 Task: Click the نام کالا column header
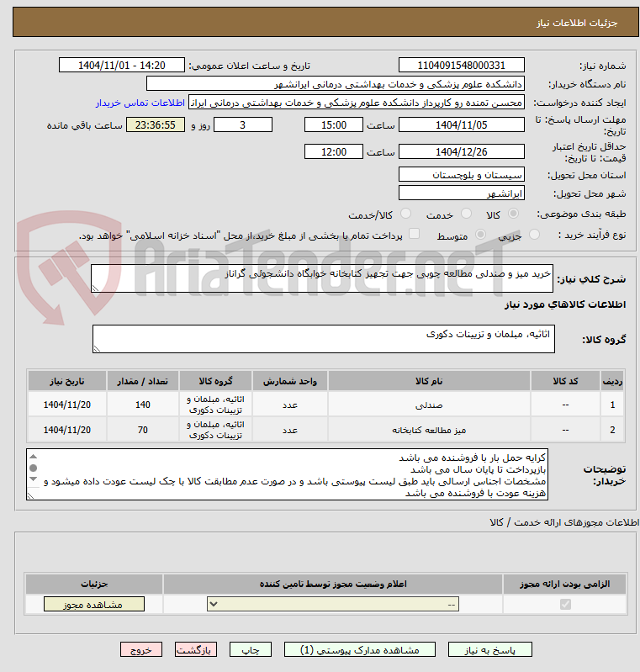click(x=429, y=381)
